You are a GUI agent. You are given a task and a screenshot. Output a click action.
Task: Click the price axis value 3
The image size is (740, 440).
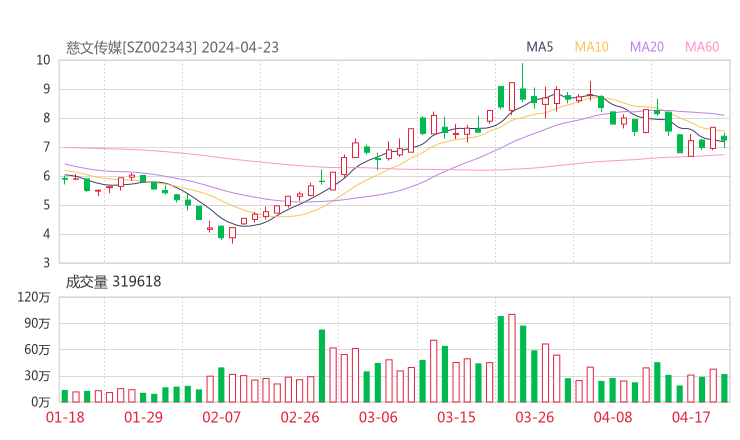[46, 263]
